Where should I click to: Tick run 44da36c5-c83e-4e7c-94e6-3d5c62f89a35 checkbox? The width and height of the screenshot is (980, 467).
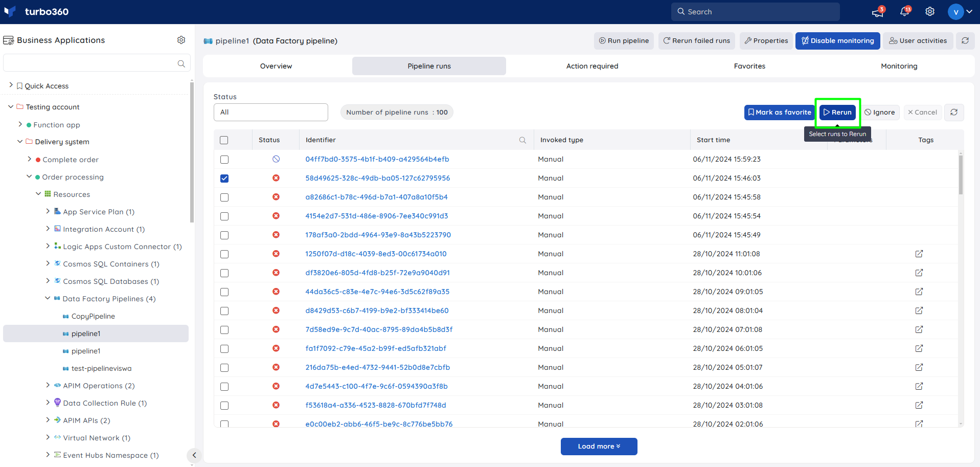click(x=224, y=292)
